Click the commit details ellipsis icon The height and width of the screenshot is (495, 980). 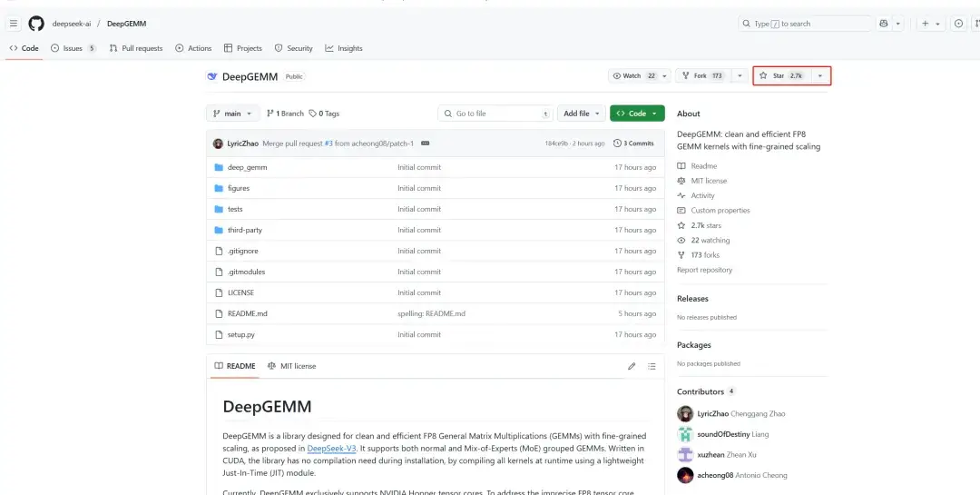pyautogui.click(x=425, y=144)
